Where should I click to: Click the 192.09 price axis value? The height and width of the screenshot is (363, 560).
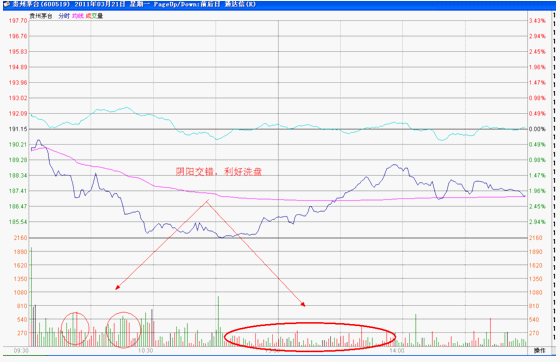point(18,114)
